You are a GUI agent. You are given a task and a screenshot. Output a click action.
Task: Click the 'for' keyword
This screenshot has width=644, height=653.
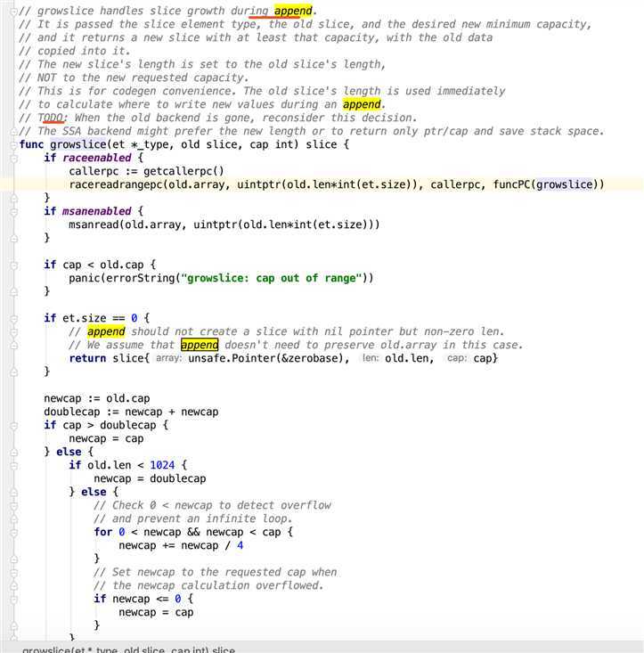(103, 532)
